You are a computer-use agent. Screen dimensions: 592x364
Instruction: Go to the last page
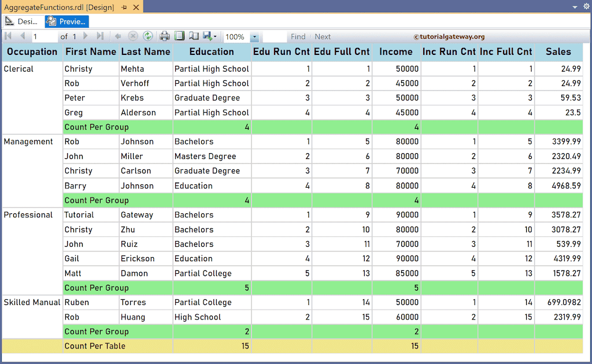(101, 36)
